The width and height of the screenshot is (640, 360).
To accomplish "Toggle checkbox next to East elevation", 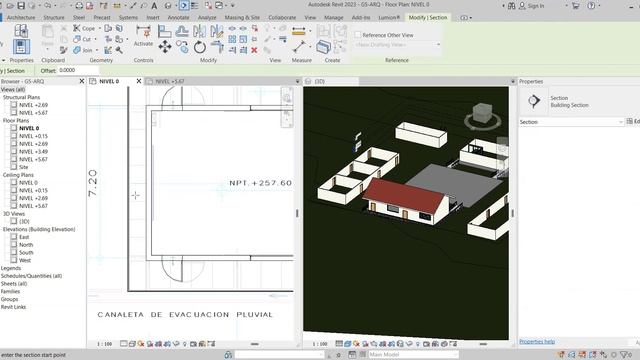I will point(13,237).
